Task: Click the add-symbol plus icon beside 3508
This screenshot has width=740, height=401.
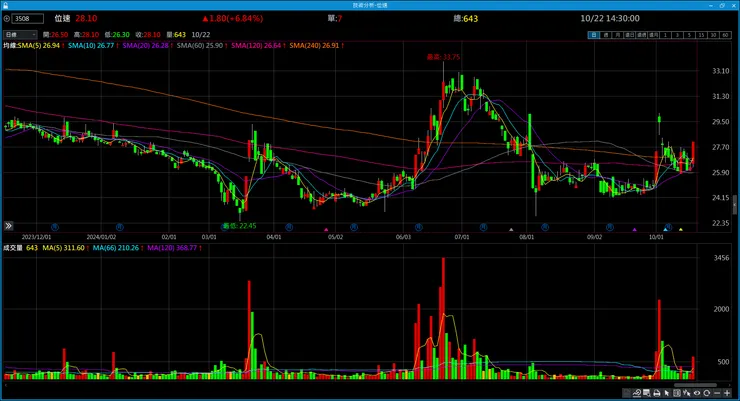Action: click(x=7, y=19)
